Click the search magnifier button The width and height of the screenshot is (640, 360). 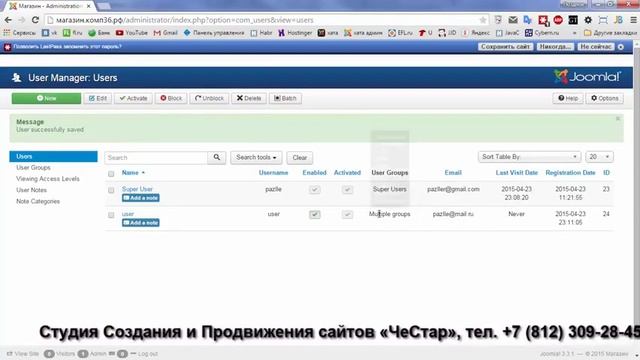(217, 158)
